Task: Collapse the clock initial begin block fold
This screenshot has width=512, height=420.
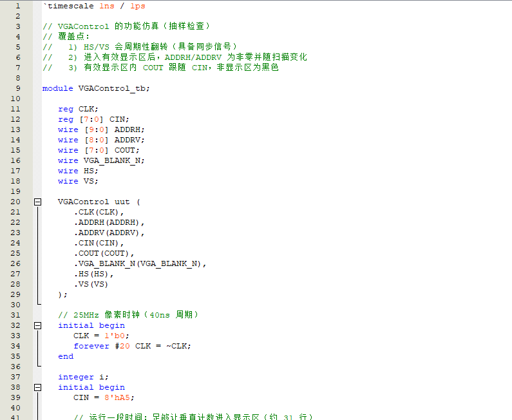Action: 37,325
